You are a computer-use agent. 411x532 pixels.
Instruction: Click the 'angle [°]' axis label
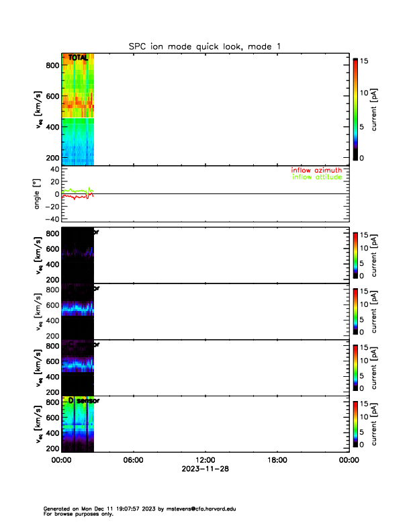pos(39,194)
